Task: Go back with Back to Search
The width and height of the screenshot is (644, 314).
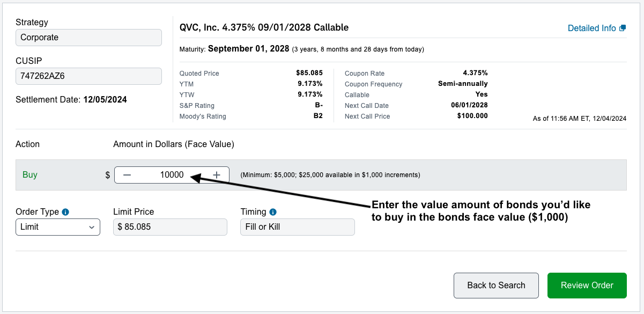Action: coord(496,286)
